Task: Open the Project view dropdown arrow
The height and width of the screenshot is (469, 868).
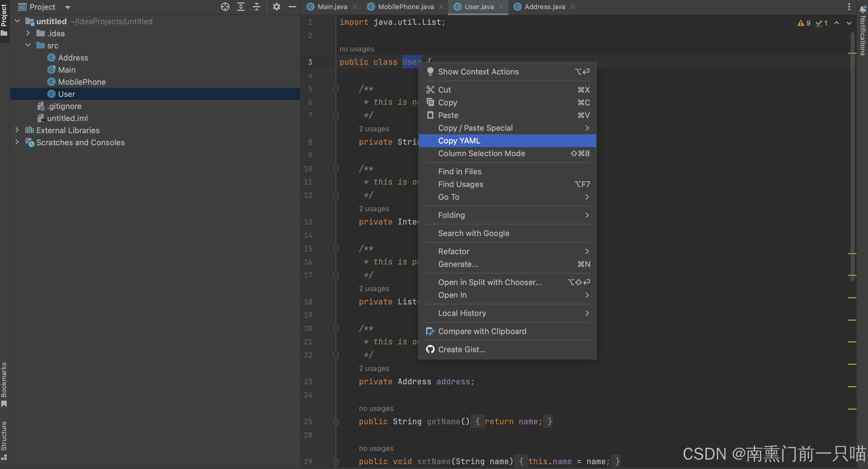Action: [x=68, y=7]
